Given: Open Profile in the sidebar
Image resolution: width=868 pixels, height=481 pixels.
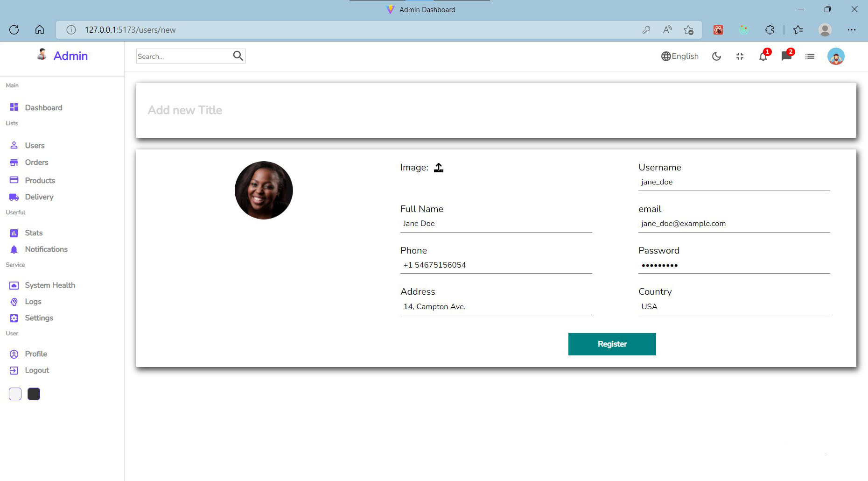Looking at the screenshot, I should 28,354.
